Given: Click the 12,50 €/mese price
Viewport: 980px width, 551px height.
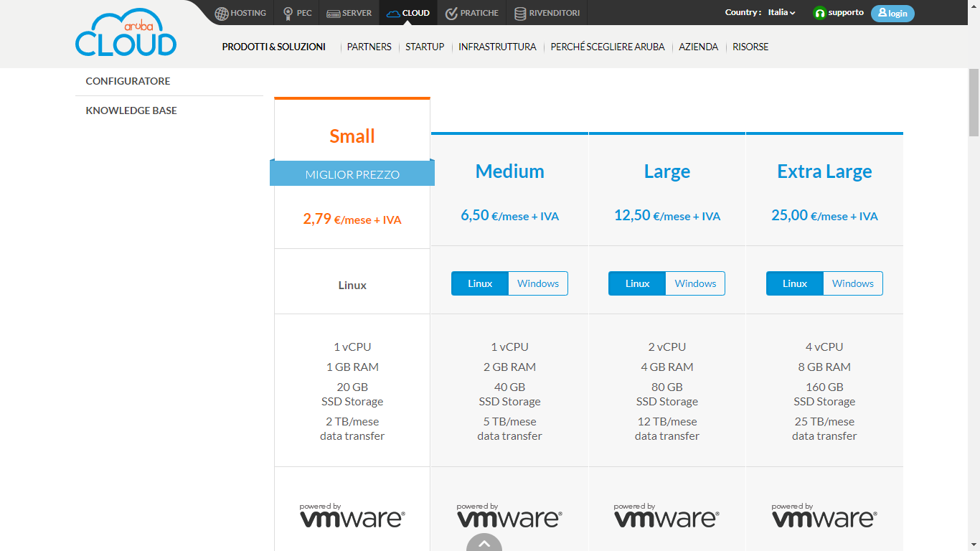Looking at the screenshot, I should pos(667,215).
